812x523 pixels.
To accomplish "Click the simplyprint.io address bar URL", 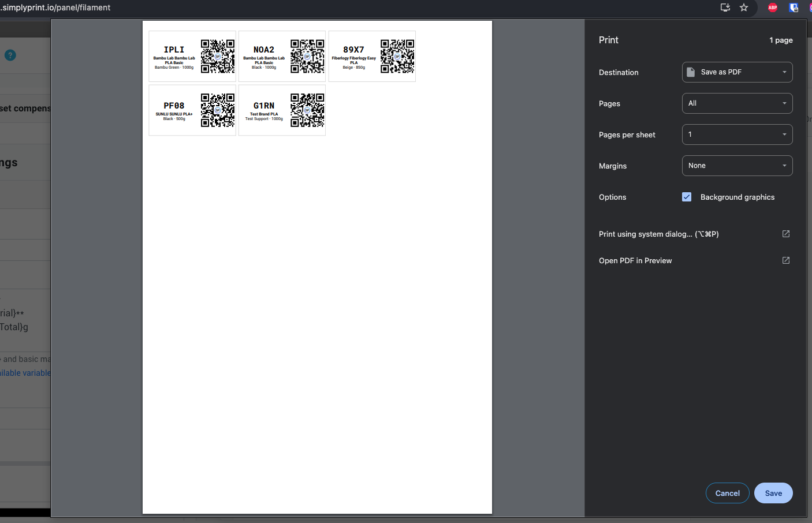I will point(56,8).
